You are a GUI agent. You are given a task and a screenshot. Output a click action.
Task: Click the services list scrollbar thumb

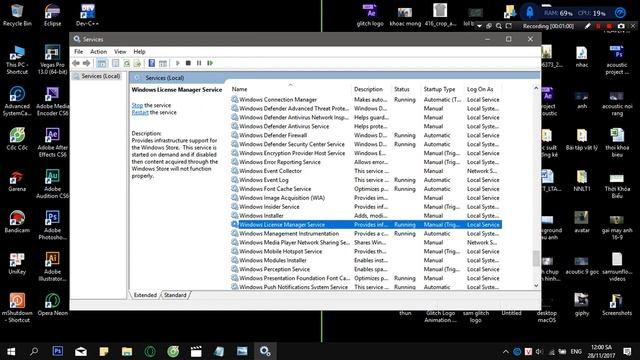pyautogui.click(x=536, y=258)
